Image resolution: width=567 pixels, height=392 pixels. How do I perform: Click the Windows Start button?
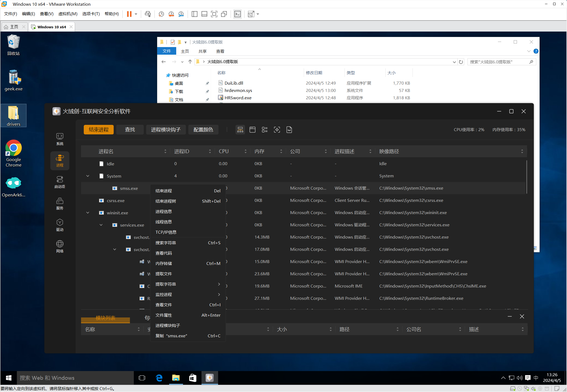(8, 378)
